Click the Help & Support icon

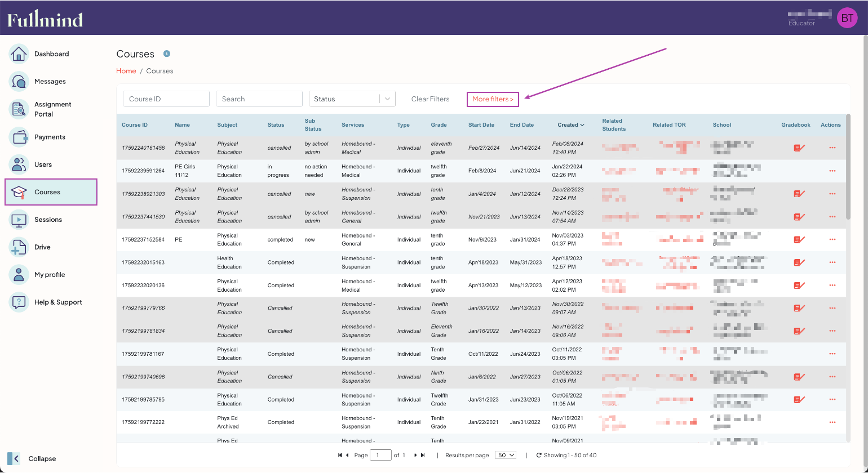click(19, 302)
